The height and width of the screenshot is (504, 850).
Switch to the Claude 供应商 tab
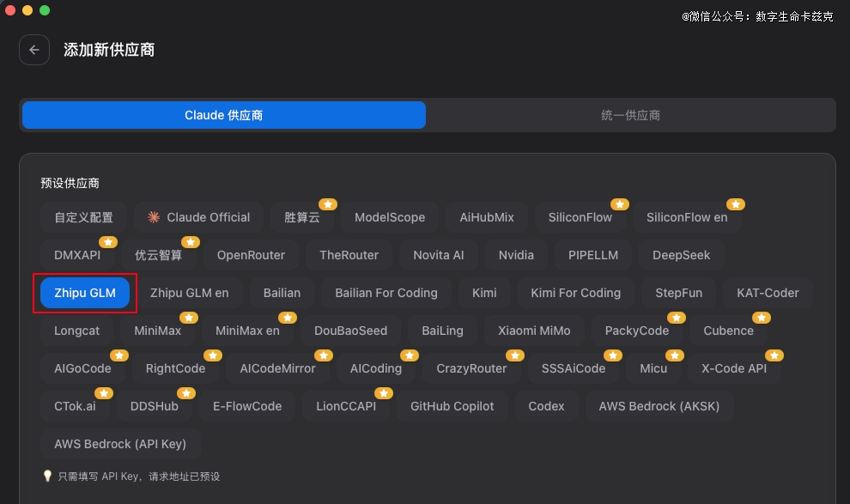coord(223,115)
